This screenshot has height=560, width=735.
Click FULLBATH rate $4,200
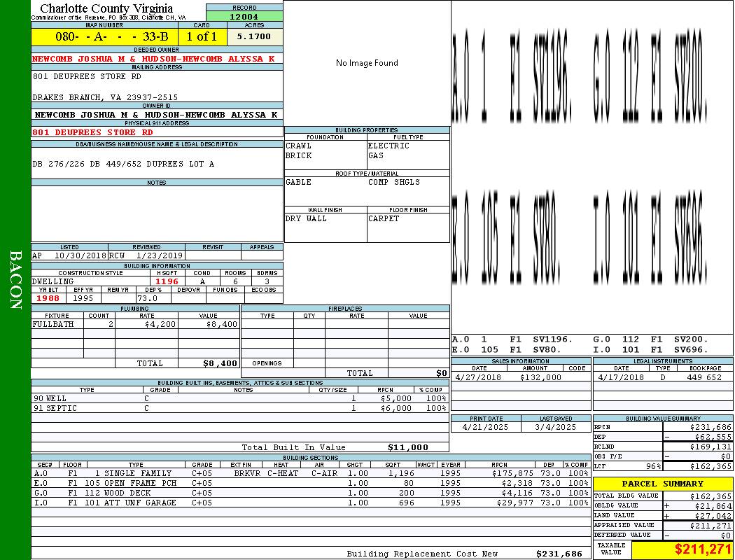coord(160,324)
